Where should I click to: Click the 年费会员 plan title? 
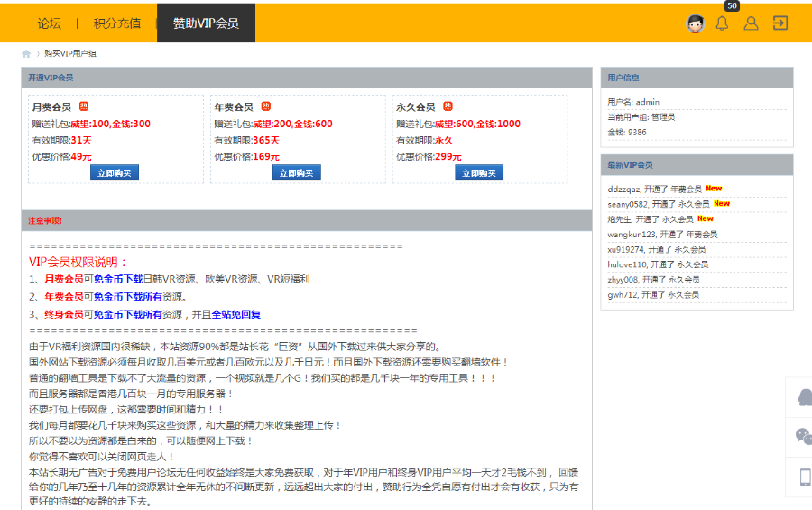234,107
